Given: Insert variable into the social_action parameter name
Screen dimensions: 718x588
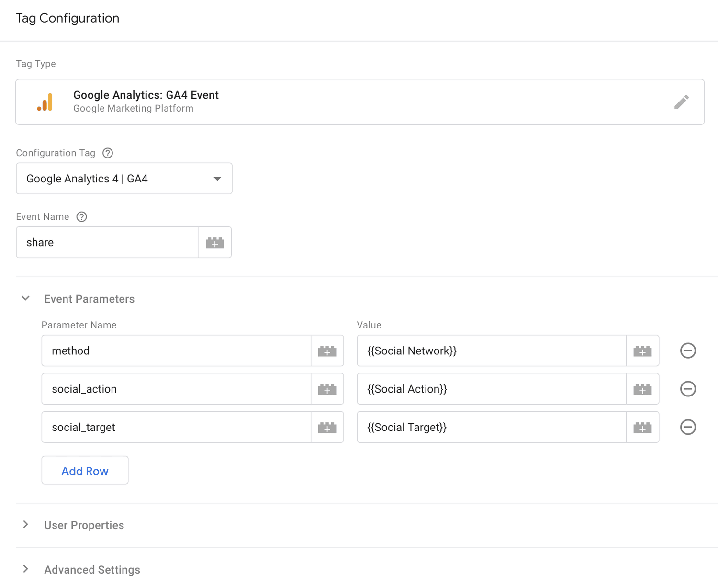Looking at the screenshot, I should click(x=327, y=389).
